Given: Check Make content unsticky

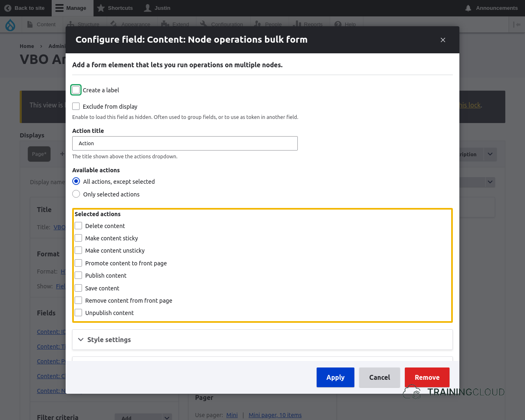Looking at the screenshot, I should pos(78,250).
